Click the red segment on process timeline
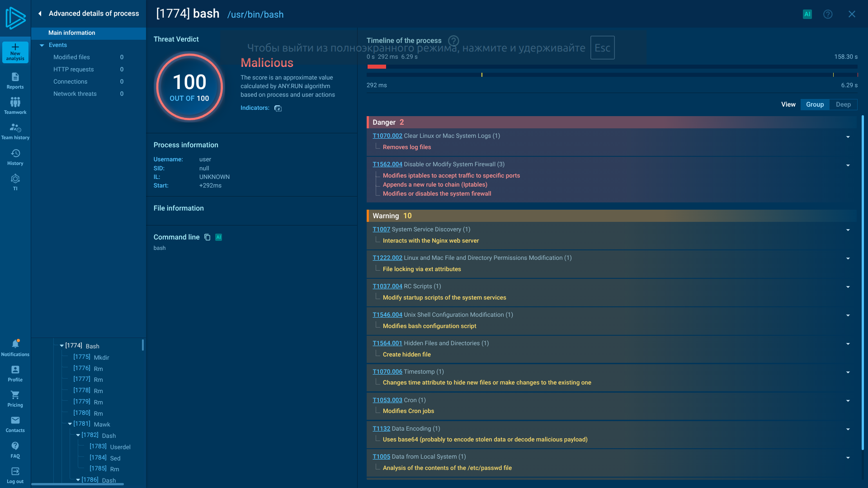 pos(377,67)
